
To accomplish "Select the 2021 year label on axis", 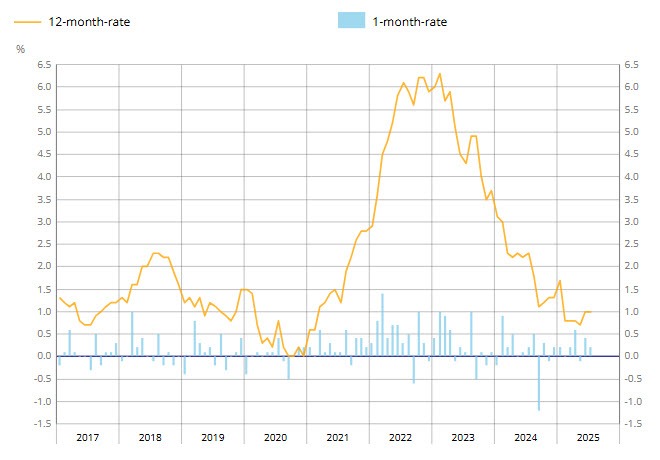I will [x=338, y=437].
